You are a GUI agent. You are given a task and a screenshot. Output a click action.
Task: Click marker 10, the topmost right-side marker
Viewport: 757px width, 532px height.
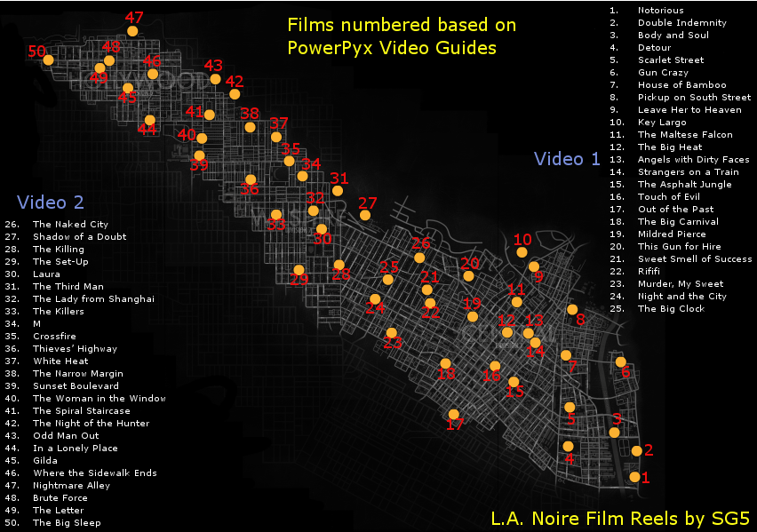[x=522, y=251]
